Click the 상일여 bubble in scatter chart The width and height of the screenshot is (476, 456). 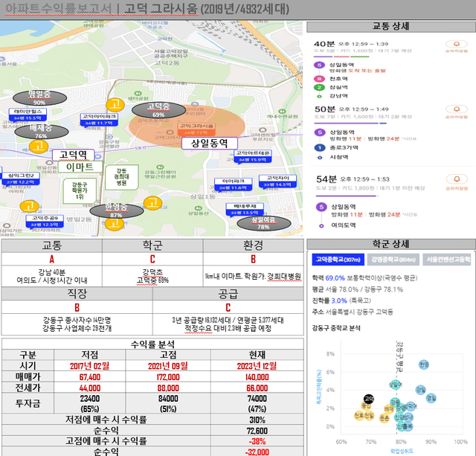click(x=395, y=385)
